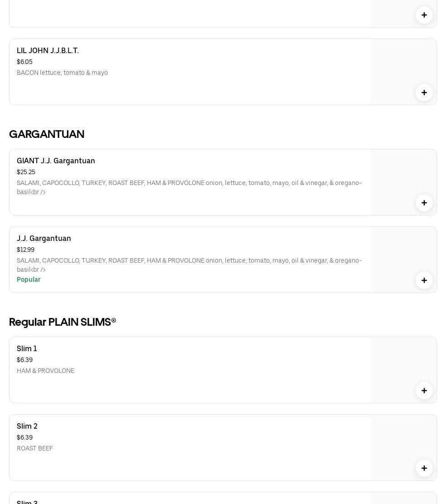Add LIL JOHN J.J.B.L.T. with plus button
This screenshot has width=446, height=504.
pyautogui.click(x=424, y=93)
